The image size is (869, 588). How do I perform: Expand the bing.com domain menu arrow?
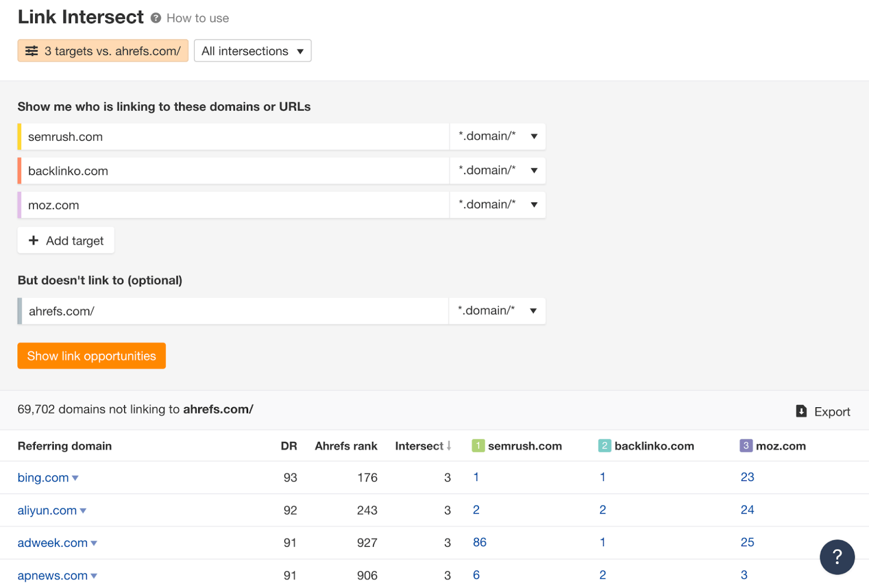click(75, 478)
